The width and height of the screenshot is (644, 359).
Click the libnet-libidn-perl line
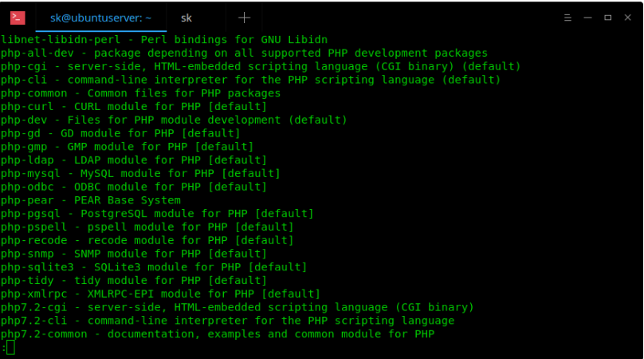pyautogui.click(x=164, y=39)
